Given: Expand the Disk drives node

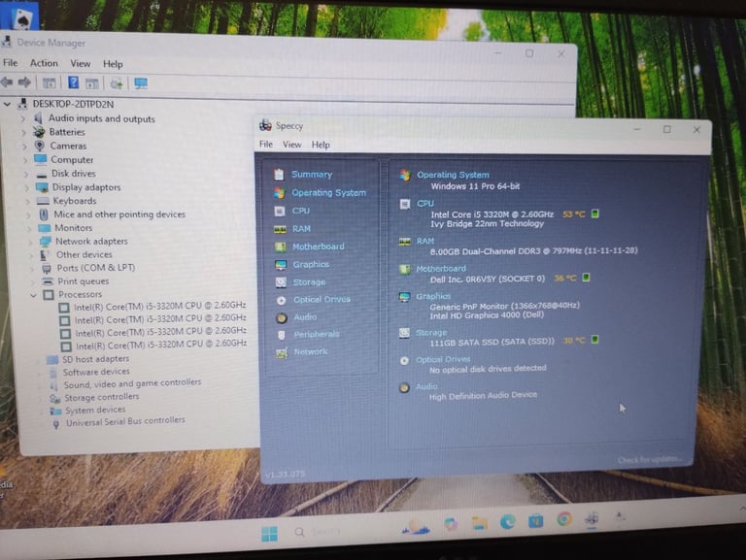Looking at the screenshot, I should tap(26, 174).
